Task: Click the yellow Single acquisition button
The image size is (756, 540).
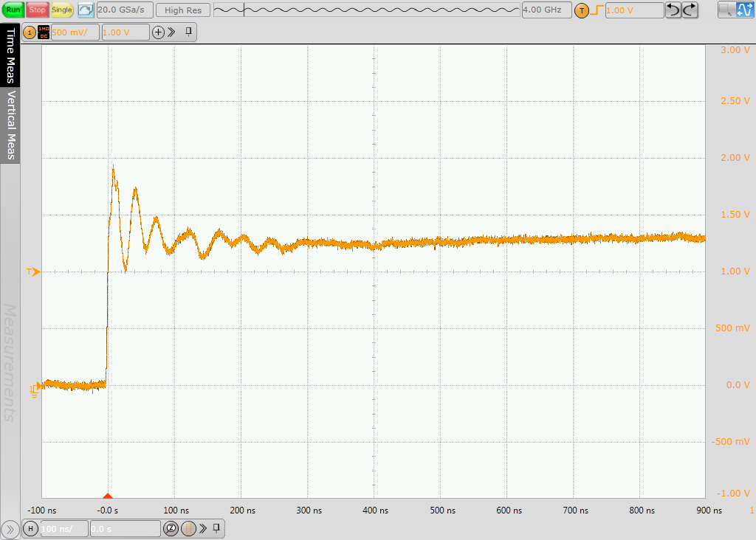Action: click(62, 10)
